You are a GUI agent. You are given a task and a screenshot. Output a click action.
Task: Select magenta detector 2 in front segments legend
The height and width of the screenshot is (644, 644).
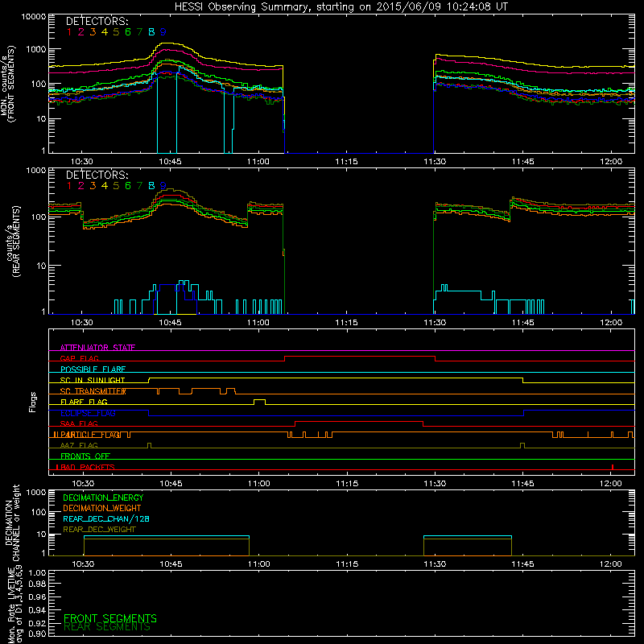pyautogui.click(x=81, y=32)
